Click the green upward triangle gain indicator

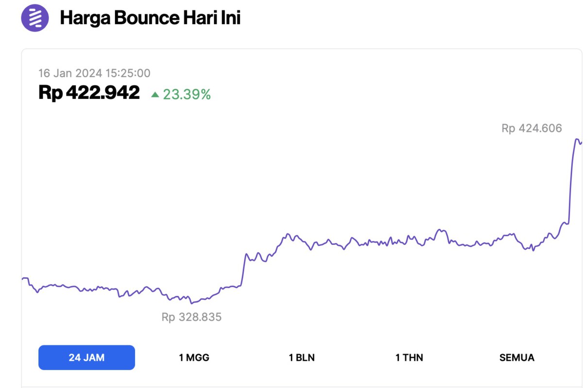point(156,95)
